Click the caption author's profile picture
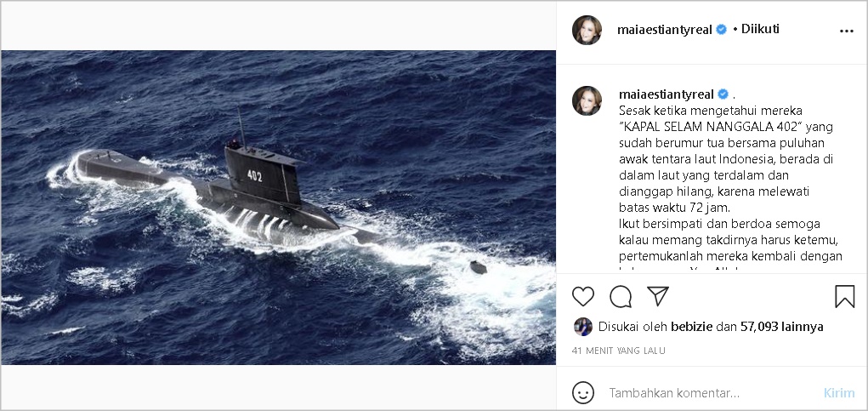 [587, 100]
